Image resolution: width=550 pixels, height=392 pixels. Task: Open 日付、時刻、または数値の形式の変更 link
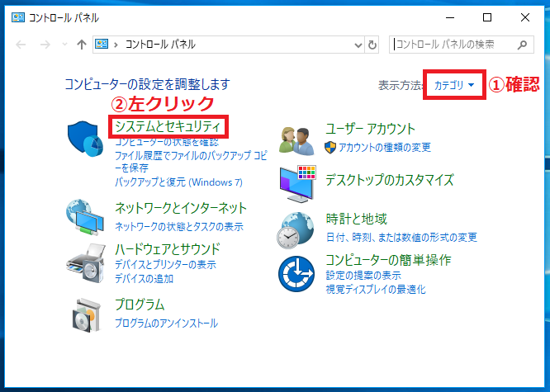(401, 238)
